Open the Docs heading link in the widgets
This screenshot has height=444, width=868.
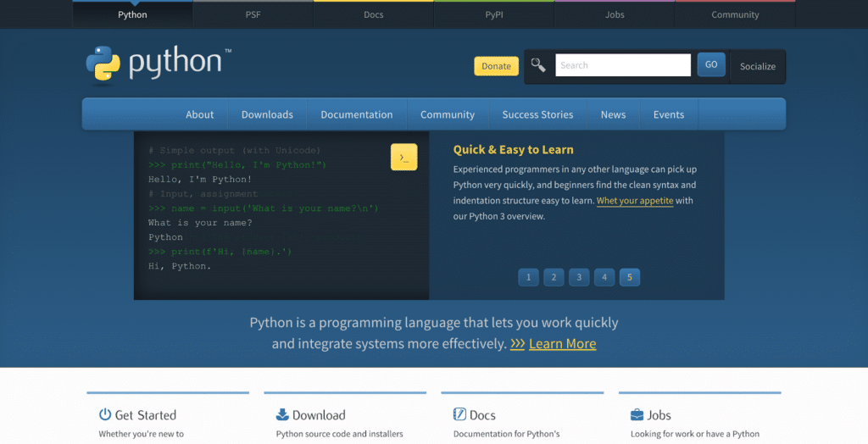point(482,414)
